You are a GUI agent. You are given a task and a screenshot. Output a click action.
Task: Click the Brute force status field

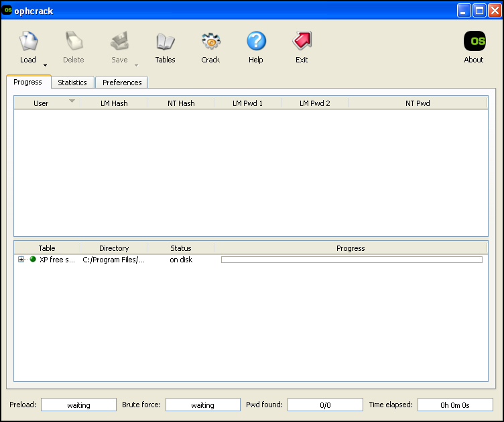click(203, 405)
